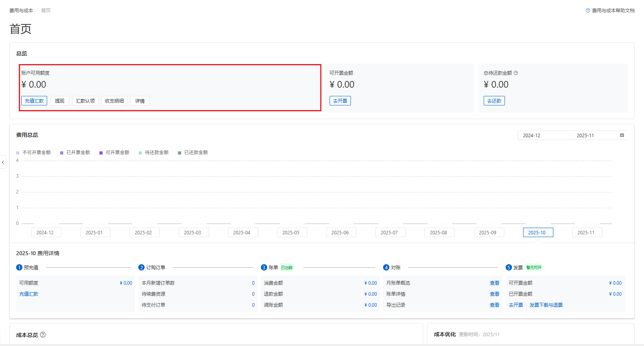This screenshot has height=346, width=644.
Task: Select the 2025-11 month tab
Action: coord(585,233)
